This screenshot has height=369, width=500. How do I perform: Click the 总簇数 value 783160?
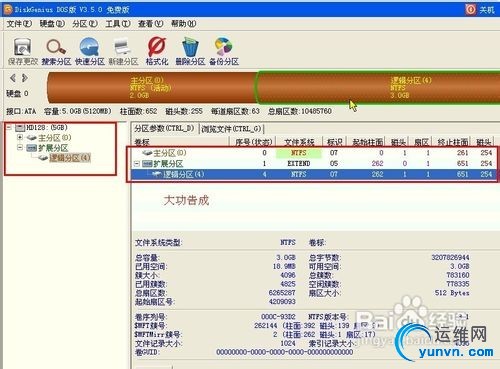(x=458, y=275)
